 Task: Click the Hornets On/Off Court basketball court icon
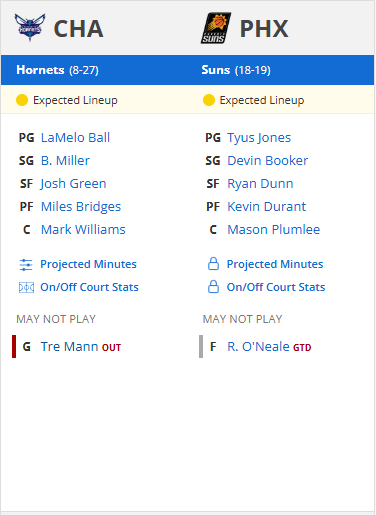(26, 287)
